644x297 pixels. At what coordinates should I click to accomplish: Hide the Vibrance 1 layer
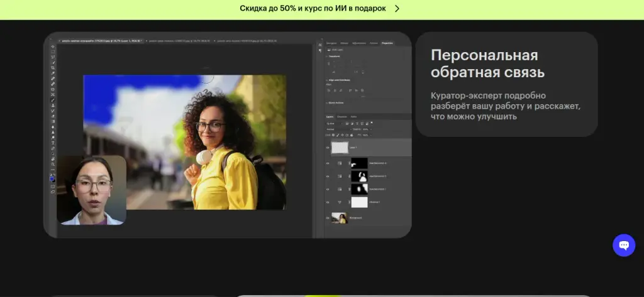[x=328, y=202]
